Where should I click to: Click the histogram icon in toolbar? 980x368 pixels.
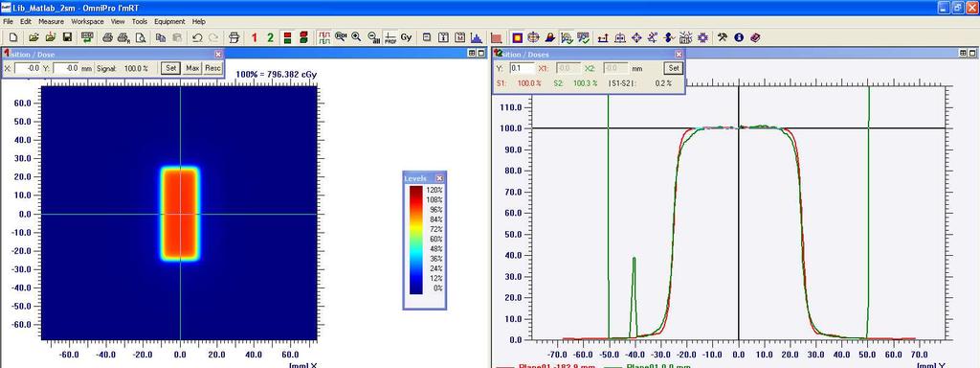tap(477, 37)
